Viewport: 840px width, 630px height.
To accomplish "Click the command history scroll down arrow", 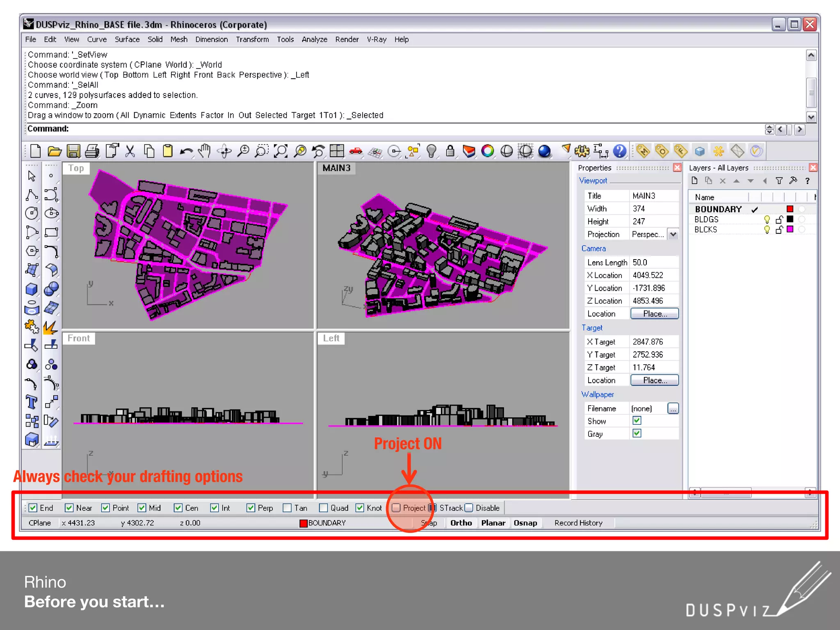I will 811,117.
